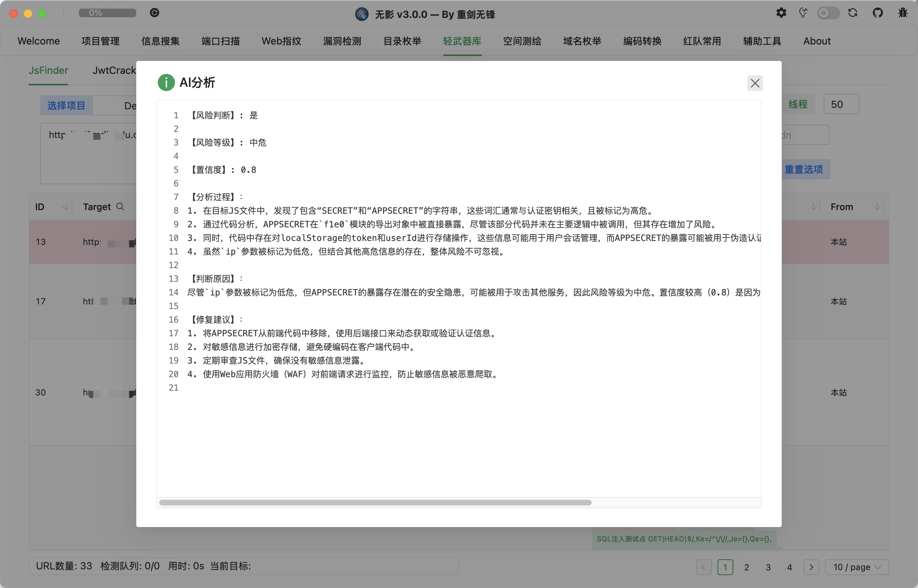Open the settings gear icon
This screenshot has height=588, width=918.
[x=781, y=13]
